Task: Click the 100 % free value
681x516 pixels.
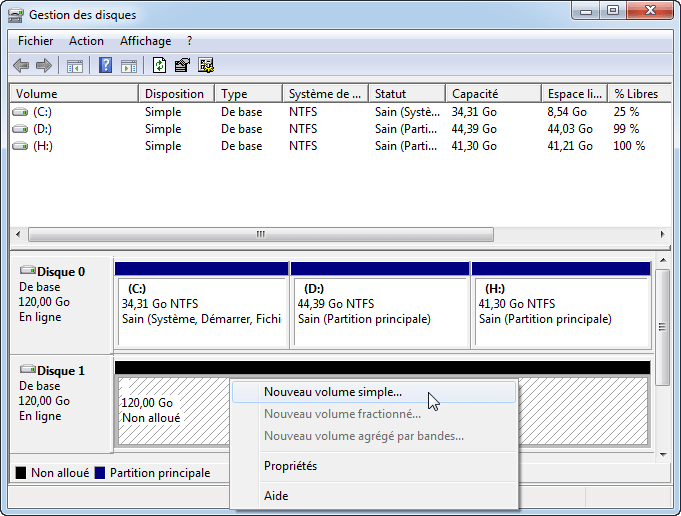Action: click(x=629, y=146)
